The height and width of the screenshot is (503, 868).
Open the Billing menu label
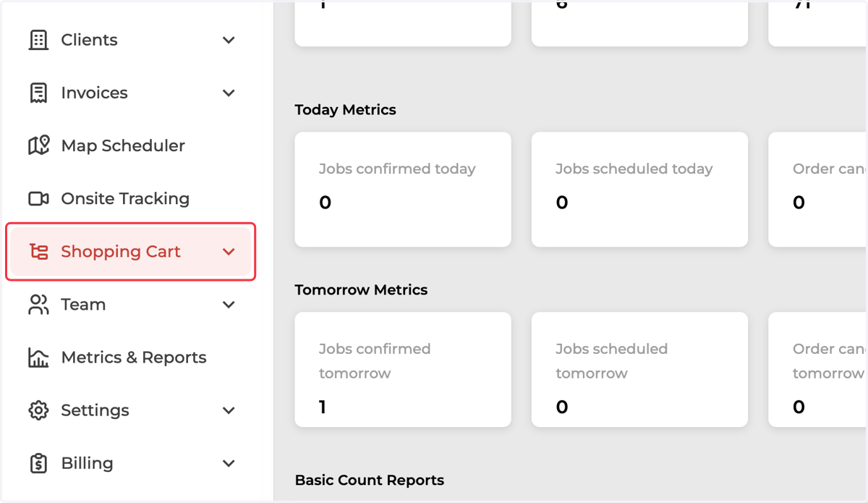pos(87,463)
